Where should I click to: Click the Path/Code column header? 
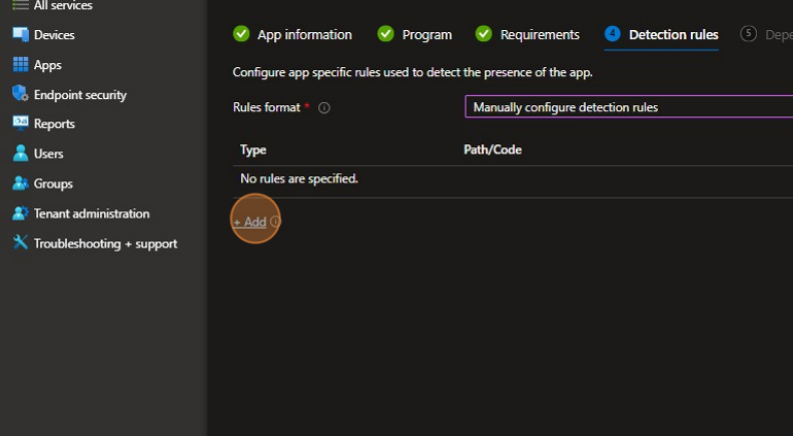pyautogui.click(x=492, y=150)
